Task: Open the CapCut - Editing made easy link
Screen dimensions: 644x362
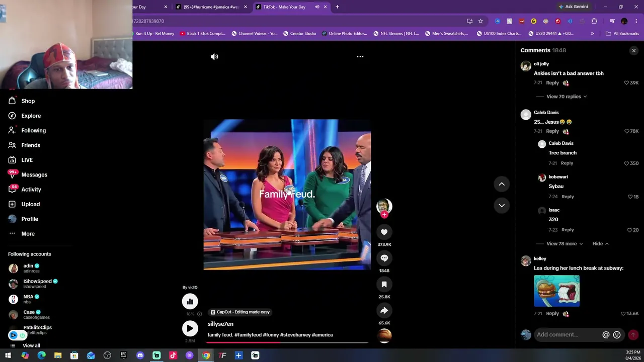Action: pyautogui.click(x=240, y=312)
